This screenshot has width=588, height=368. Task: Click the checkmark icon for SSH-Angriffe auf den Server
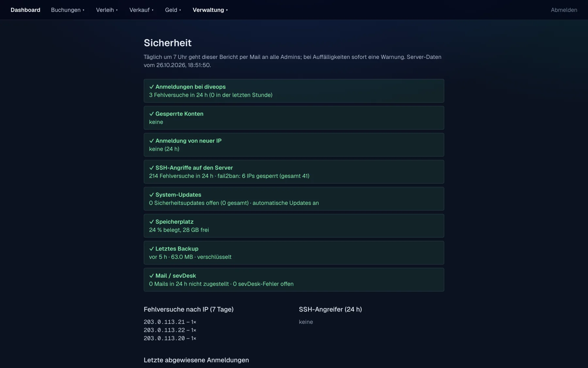tap(151, 168)
